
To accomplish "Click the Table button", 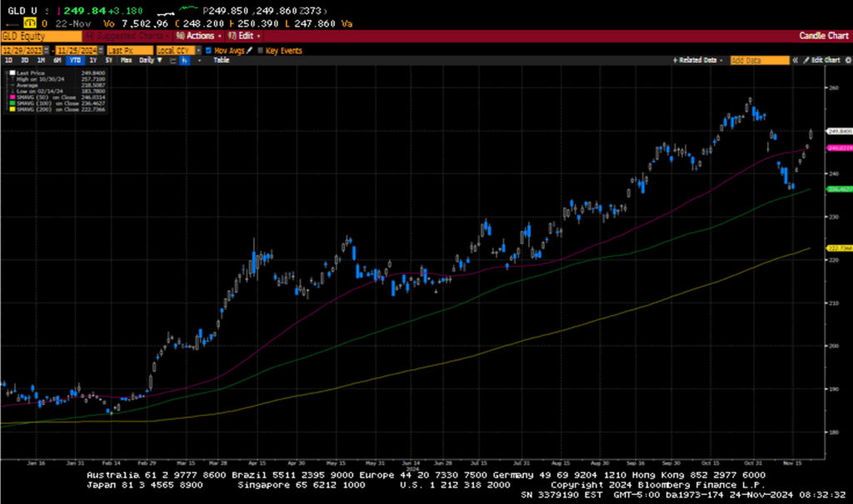I will pos(222,60).
